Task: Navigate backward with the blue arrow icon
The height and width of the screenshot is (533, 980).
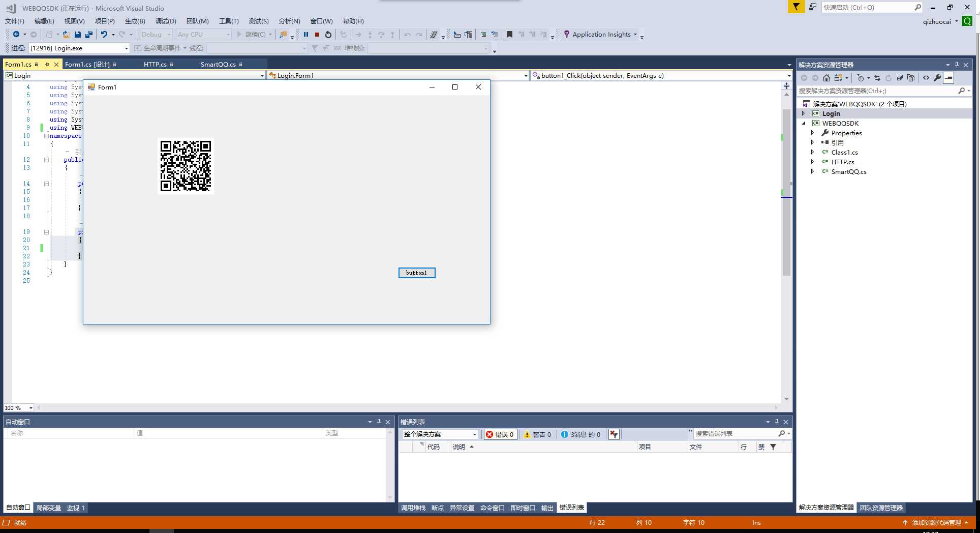Action: (x=16, y=35)
